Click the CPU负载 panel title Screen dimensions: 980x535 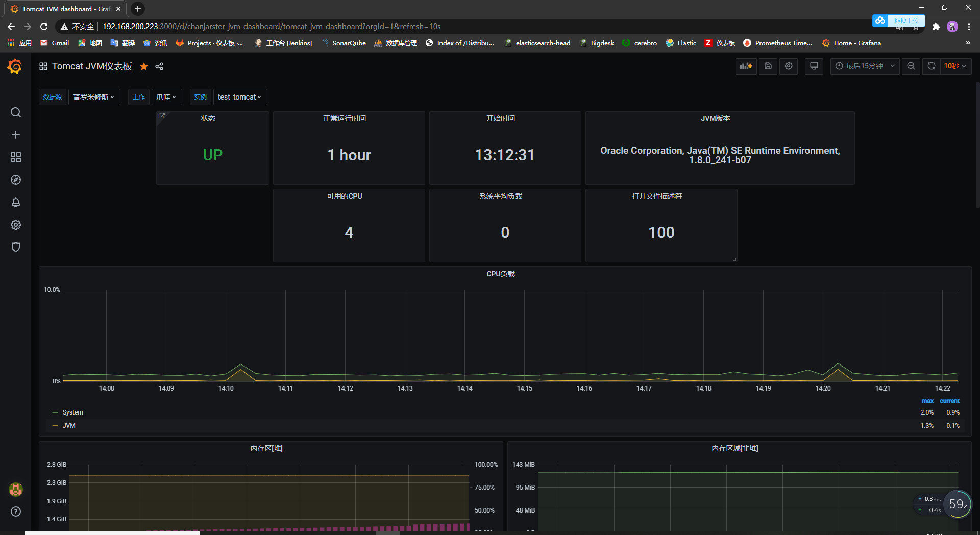click(500, 274)
